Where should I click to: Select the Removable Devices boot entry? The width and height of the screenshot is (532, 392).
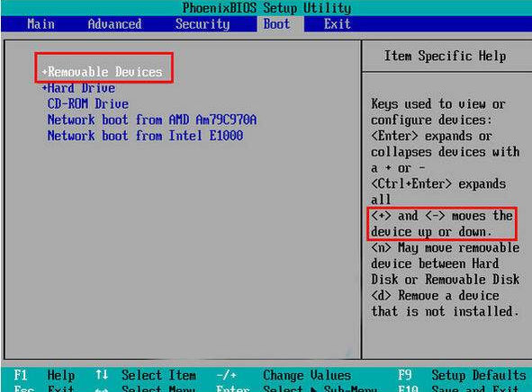coord(104,72)
